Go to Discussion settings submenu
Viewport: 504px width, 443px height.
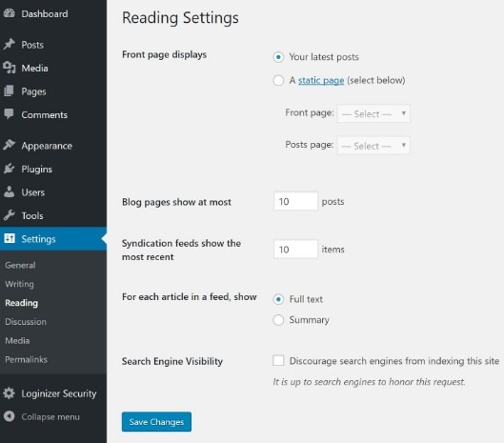point(26,322)
